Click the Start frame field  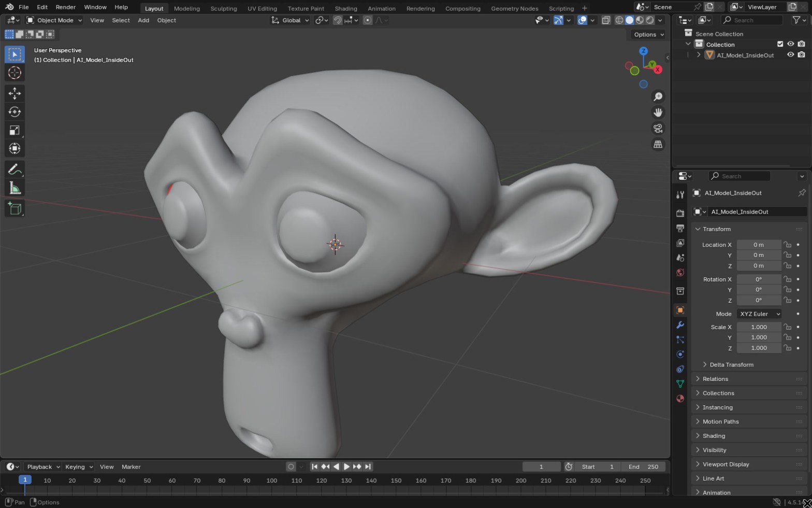point(598,467)
